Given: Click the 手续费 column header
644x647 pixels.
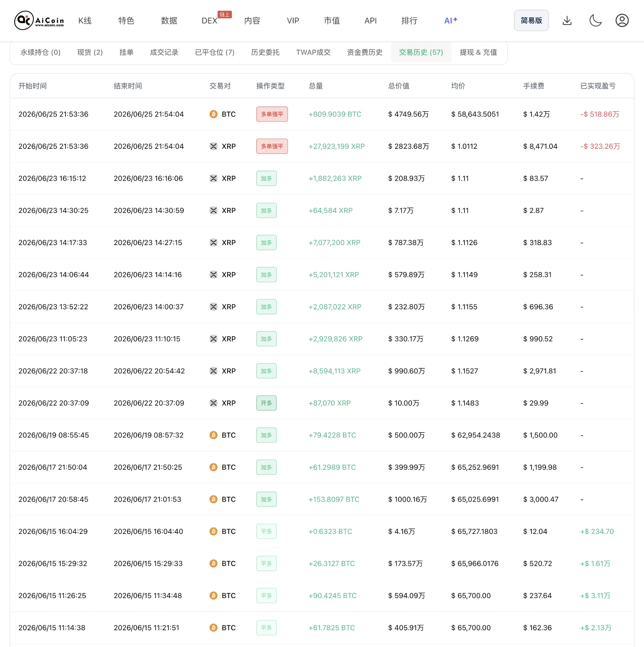Looking at the screenshot, I should click(534, 86).
